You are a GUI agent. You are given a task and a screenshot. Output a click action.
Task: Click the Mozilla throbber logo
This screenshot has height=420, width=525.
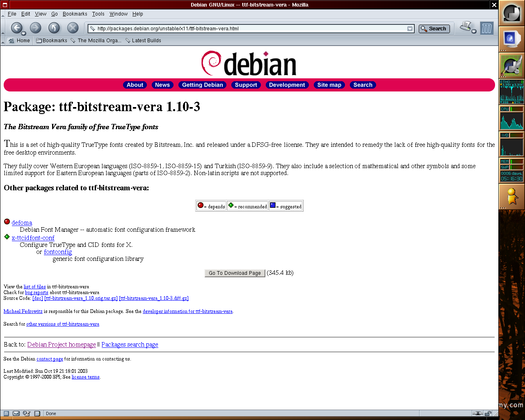(x=487, y=29)
